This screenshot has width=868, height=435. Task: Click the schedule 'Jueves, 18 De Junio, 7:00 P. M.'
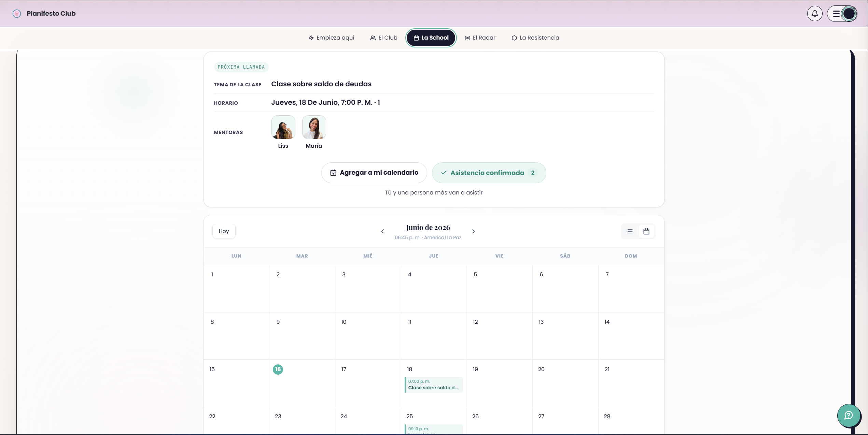322,103
